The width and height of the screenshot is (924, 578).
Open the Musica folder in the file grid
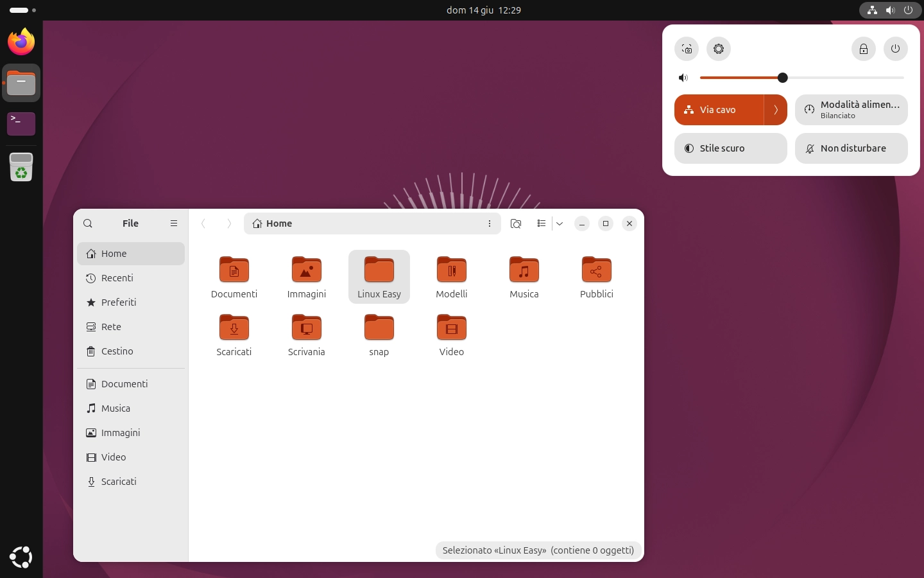524,270
